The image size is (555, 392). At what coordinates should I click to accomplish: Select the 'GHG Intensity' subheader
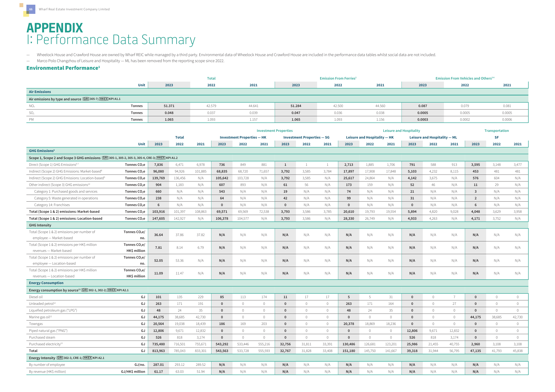click(40, 225)
